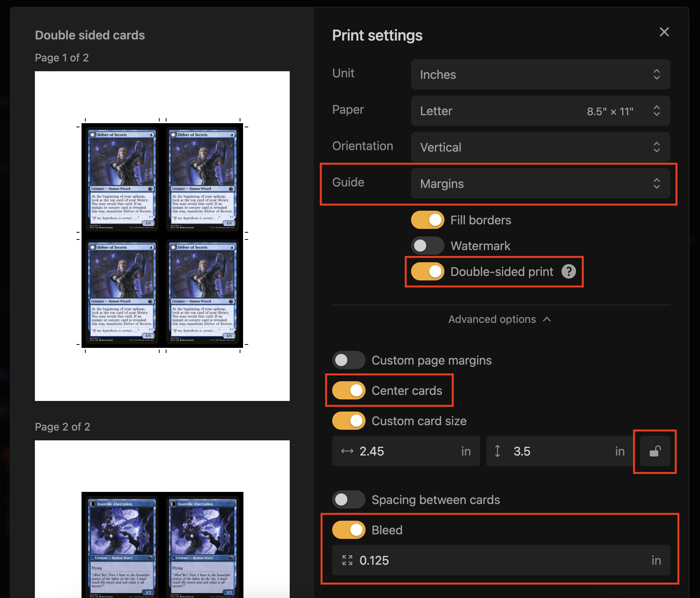Viewport: 700px width, 598px height.
Task: Edit the Bleed value field 0.125
Action: pos(501,560)
